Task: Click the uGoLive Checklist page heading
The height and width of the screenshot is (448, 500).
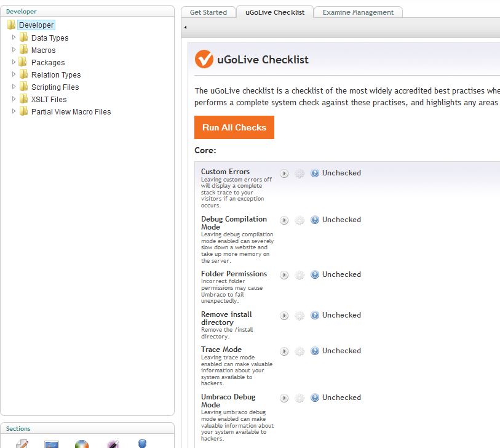Action: click(263, 60)
